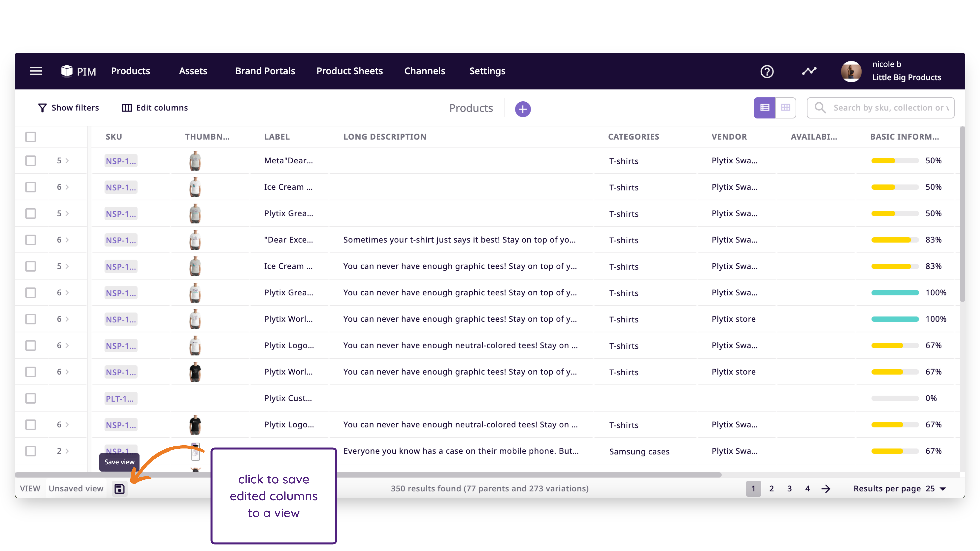The width and height of the screenshot is (980, 551).
Task: Expand 6 variations of Plytix Worl... 100% row
Action: [63, 319]
